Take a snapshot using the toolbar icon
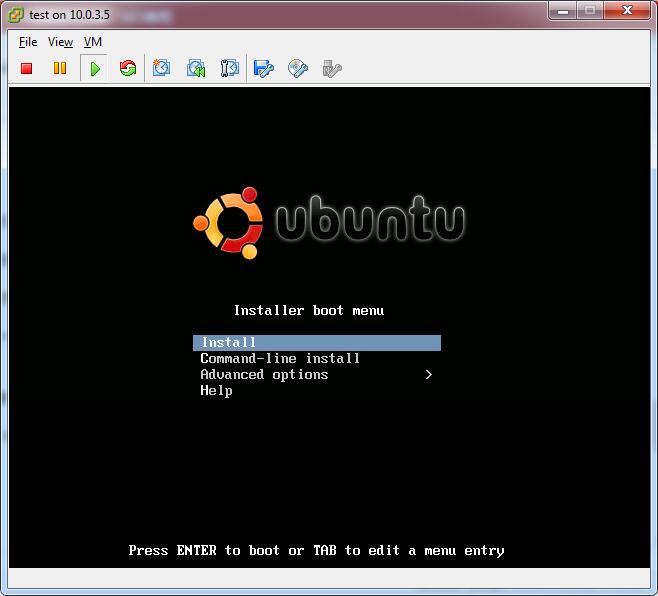 tap(161, 68)
